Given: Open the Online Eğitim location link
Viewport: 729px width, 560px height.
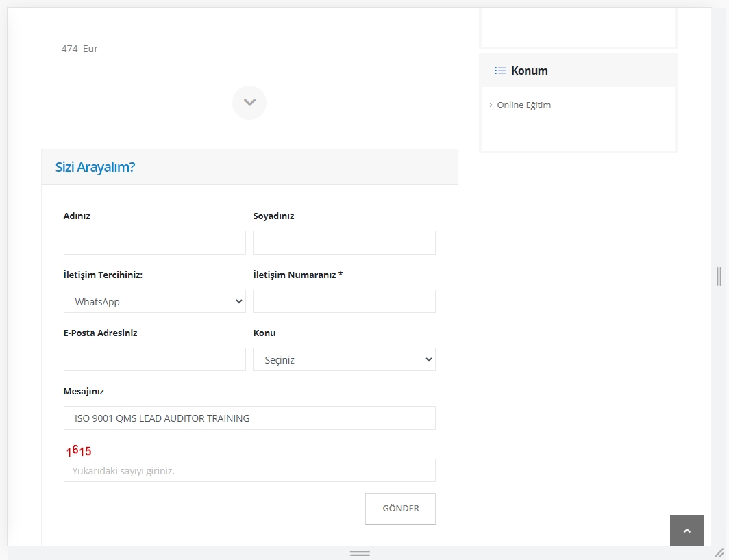Looking at the screenshot, I should (x=524, y=105).
